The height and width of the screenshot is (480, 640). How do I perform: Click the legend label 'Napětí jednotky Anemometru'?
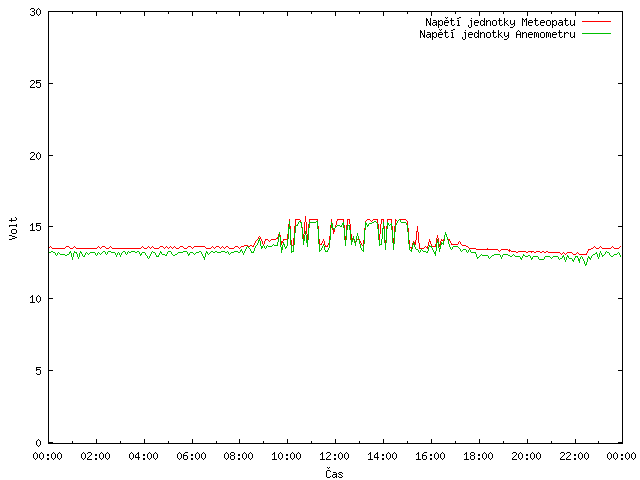497,34
